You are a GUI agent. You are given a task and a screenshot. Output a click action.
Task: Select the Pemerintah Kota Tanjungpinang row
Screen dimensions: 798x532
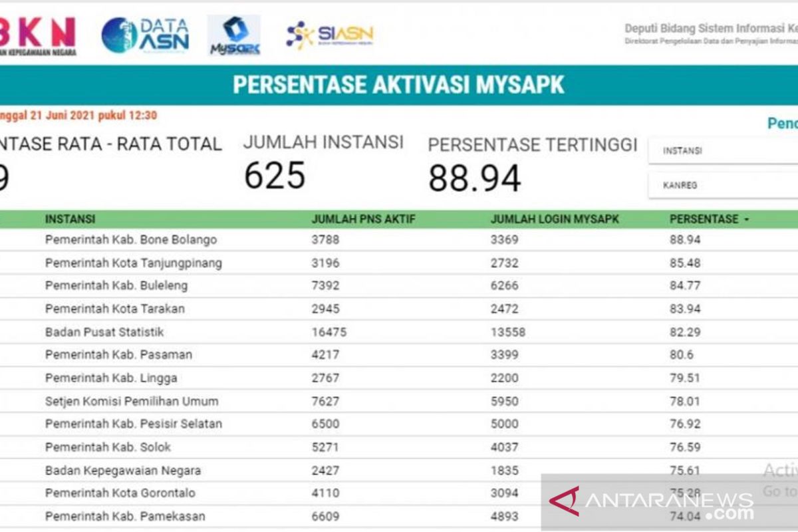(x=399, y=263)
